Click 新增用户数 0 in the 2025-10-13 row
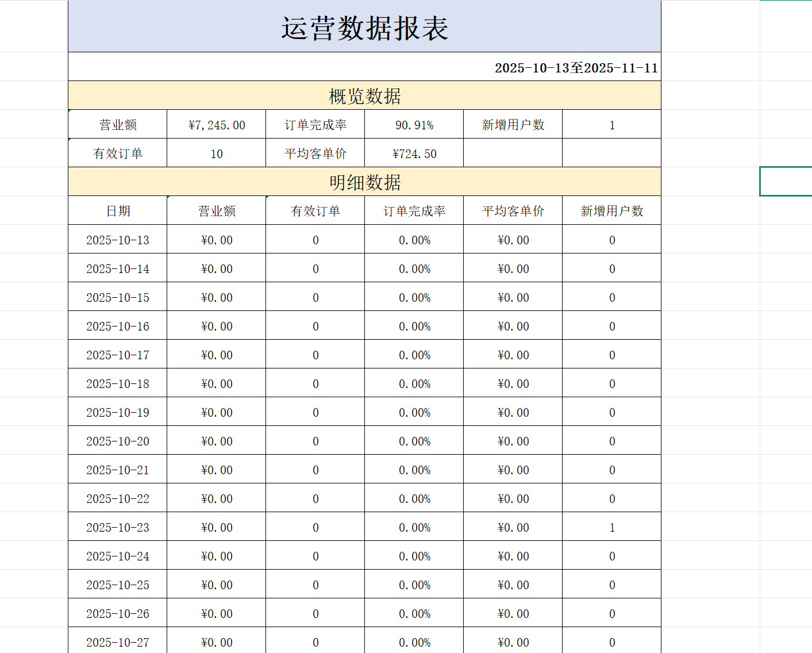The image size is (812, 653). [x=612, y=239]
